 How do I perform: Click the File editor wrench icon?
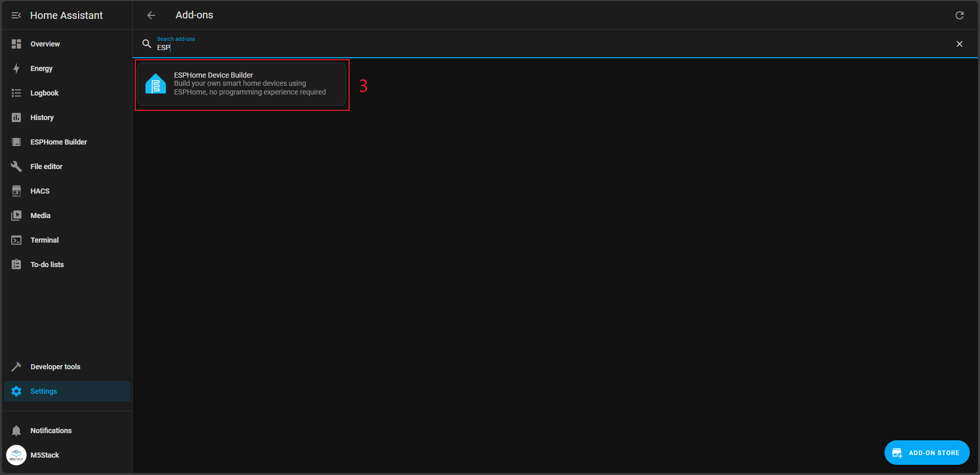click(x=16, y=167)
